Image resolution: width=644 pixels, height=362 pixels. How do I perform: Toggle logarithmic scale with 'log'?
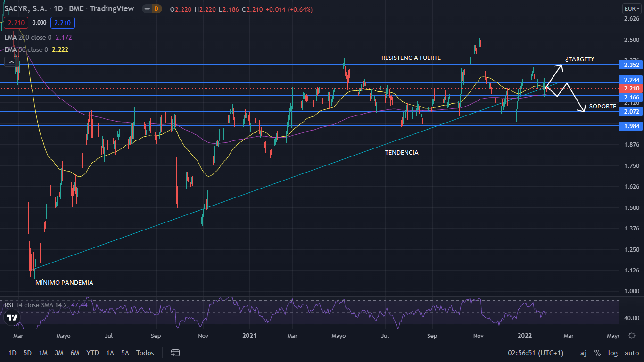coord(613,353)
